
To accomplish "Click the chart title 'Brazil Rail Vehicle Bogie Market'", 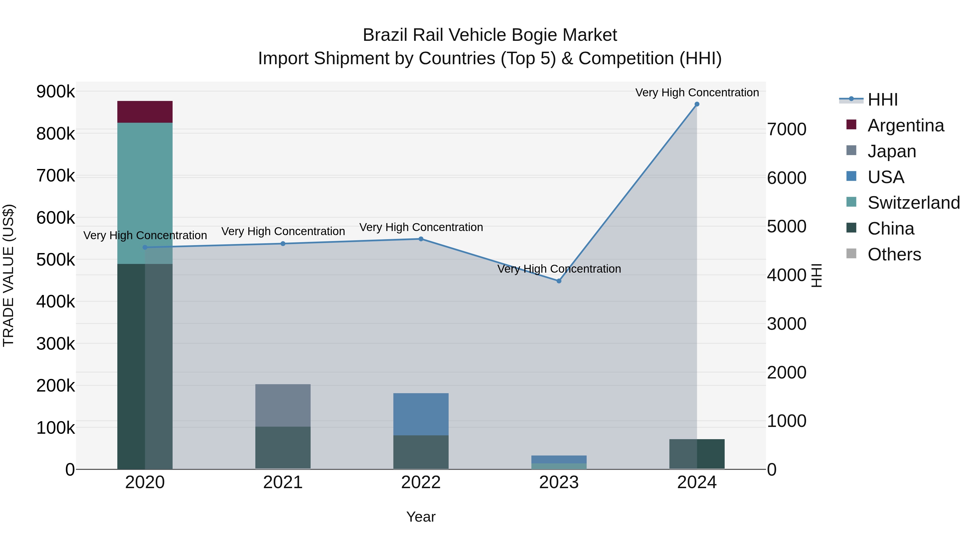I will pos(490,35).
